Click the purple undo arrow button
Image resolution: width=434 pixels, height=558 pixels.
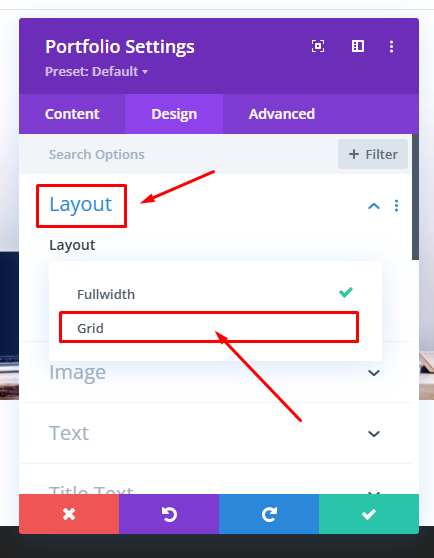pos(169,514)
